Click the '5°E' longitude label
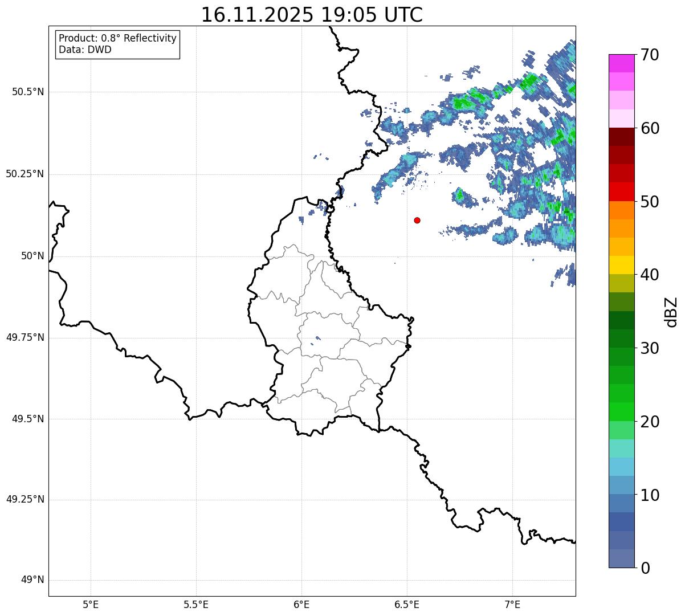Viewport: 685px width, 616px height. 91,604
